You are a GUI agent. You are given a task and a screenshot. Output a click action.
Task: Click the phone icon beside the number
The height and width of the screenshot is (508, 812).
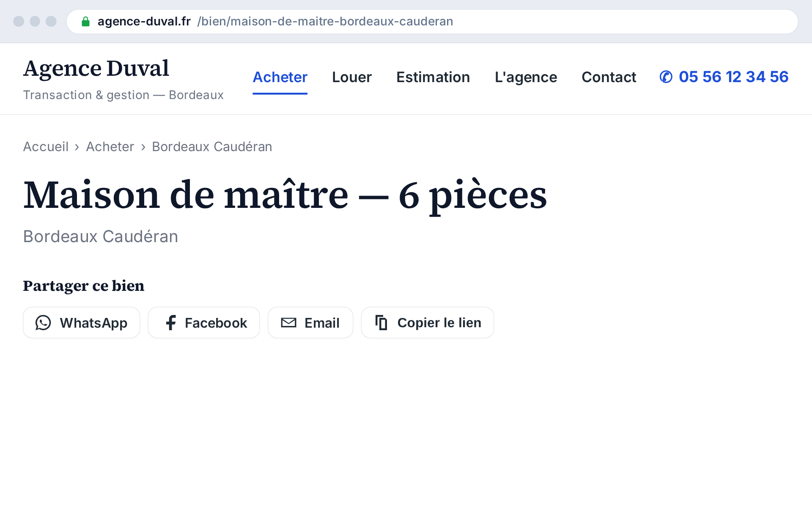point(666,77)
